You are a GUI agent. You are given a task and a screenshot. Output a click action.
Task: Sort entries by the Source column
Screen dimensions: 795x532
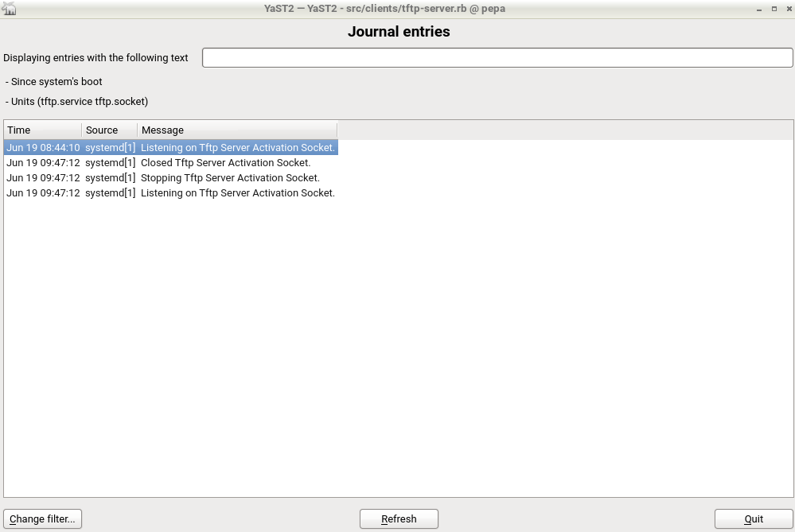(109, 130)
